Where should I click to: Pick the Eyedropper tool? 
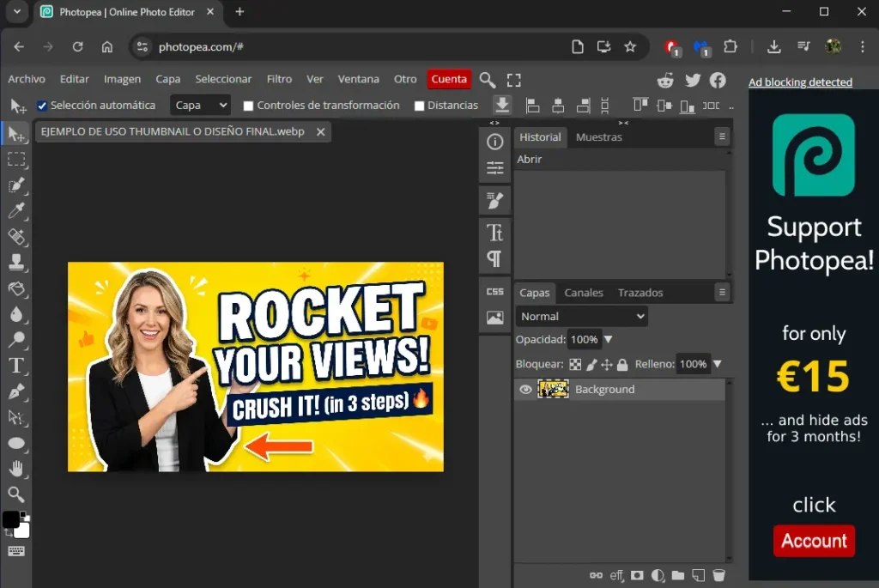(15, 211)
